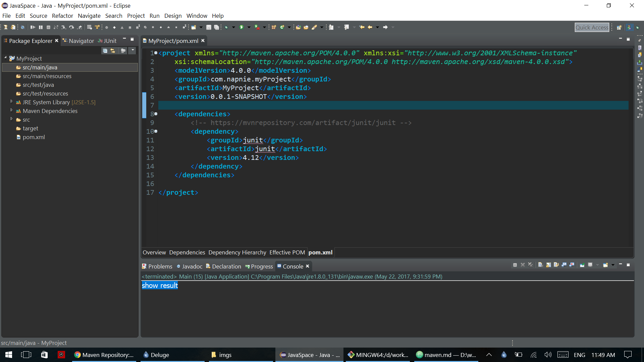
Task: Toggle Show Console on Standard Out change
Action: [x=564, y=265]
